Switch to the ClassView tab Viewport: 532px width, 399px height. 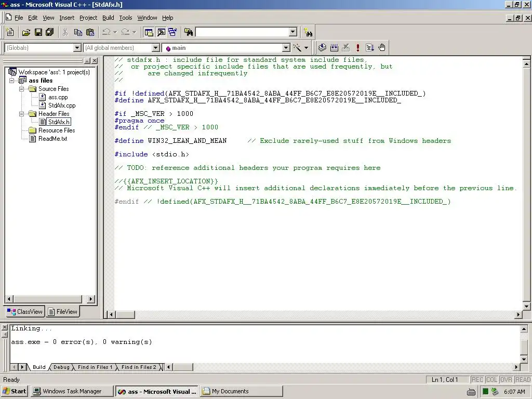pyautogui.click(x=25, y=312)
